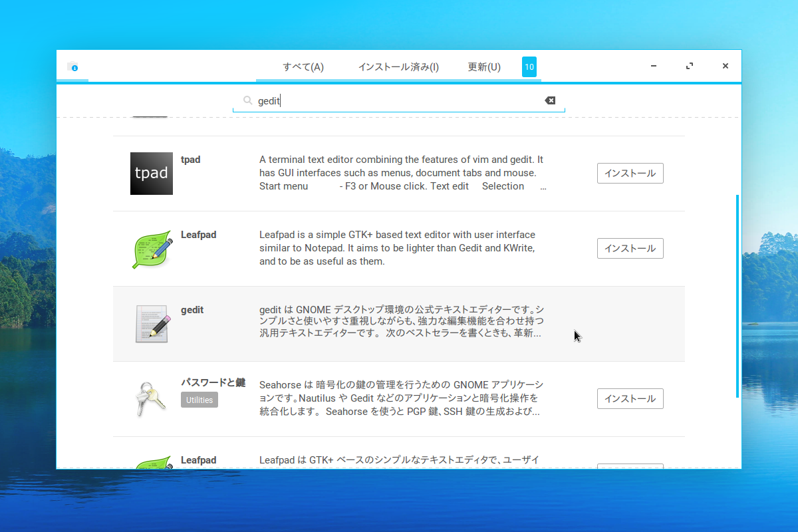Viewport: 798px width, 532px height.
Task: Minimize the software center window
Action: coord(654,66)
